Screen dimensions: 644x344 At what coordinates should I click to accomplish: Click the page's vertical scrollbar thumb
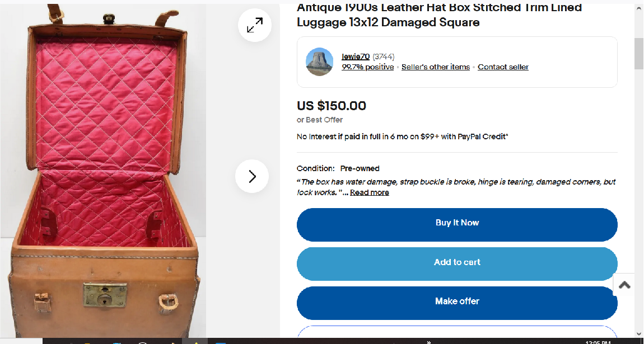[638, 53]
